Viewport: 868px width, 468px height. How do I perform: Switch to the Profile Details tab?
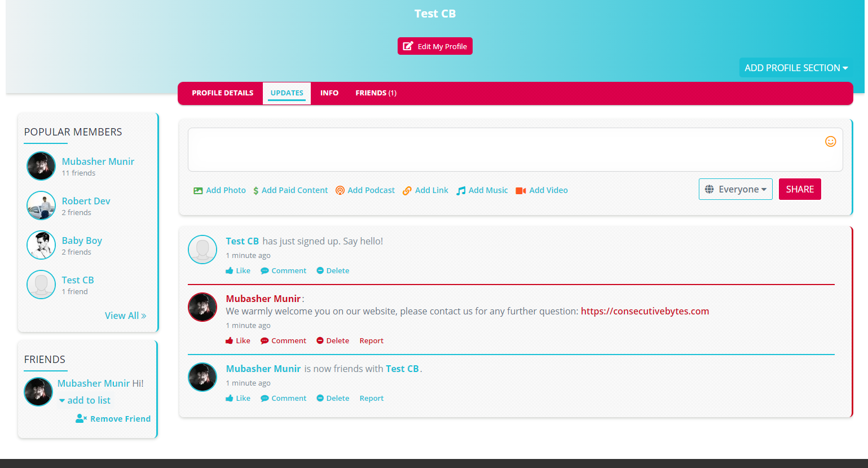222,93
